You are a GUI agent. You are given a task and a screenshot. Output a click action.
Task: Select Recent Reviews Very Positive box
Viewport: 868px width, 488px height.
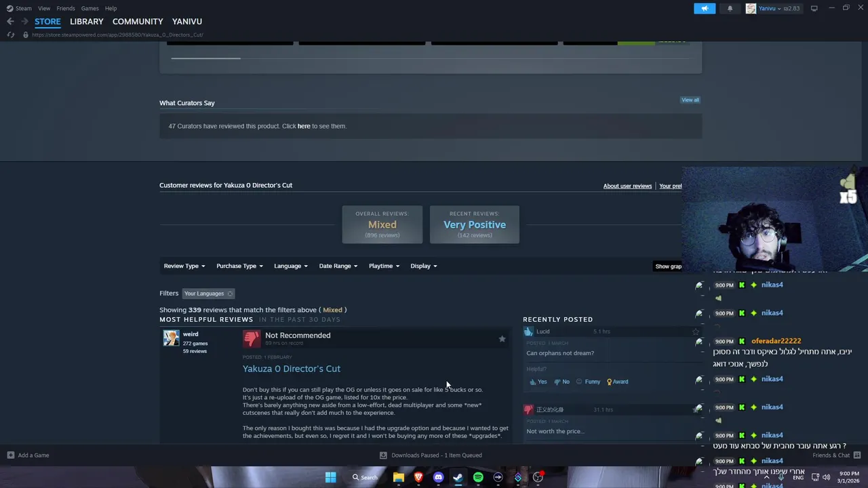click(475, 224)
